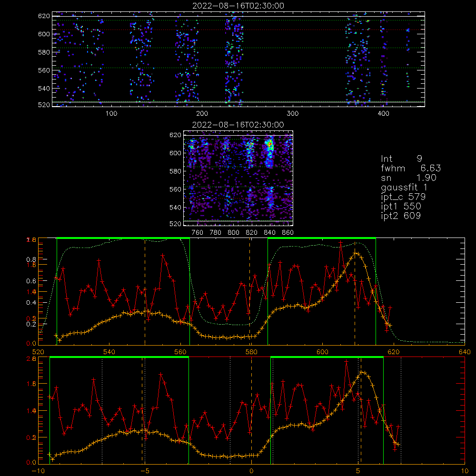Select the 'ipt_c 579' readout line
476x476 pixels.
pos(403,197)
